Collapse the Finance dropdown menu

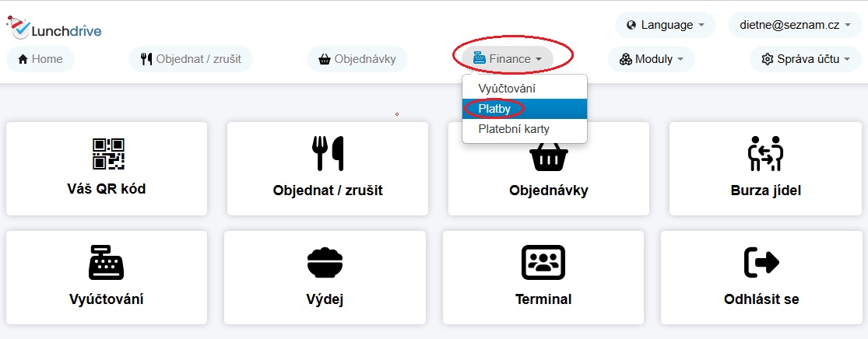click(x=508, y=59)
